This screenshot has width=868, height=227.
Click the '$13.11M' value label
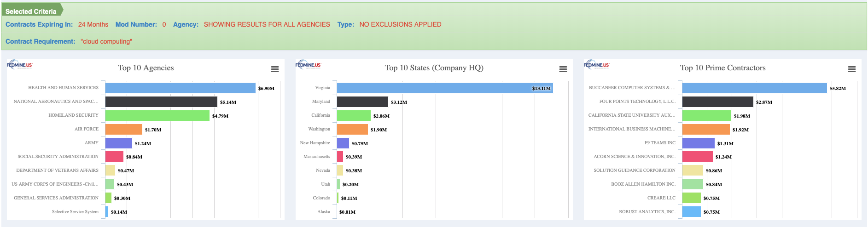point(542,88)
